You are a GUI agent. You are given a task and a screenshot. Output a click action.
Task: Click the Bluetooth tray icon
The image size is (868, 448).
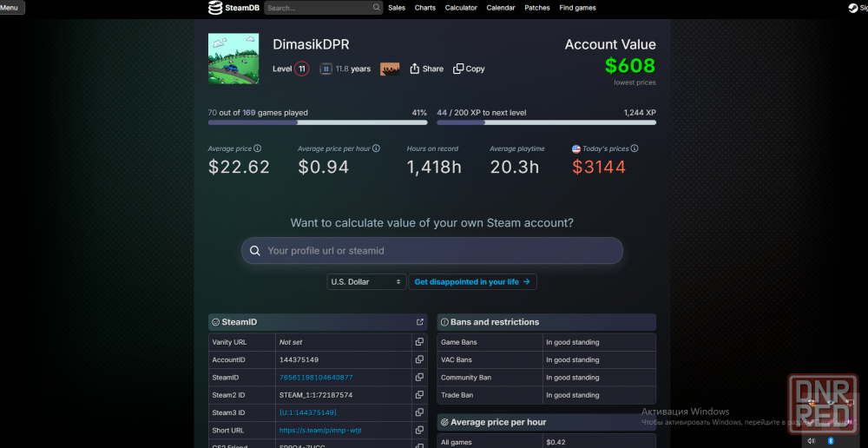[x=831, y=441]
